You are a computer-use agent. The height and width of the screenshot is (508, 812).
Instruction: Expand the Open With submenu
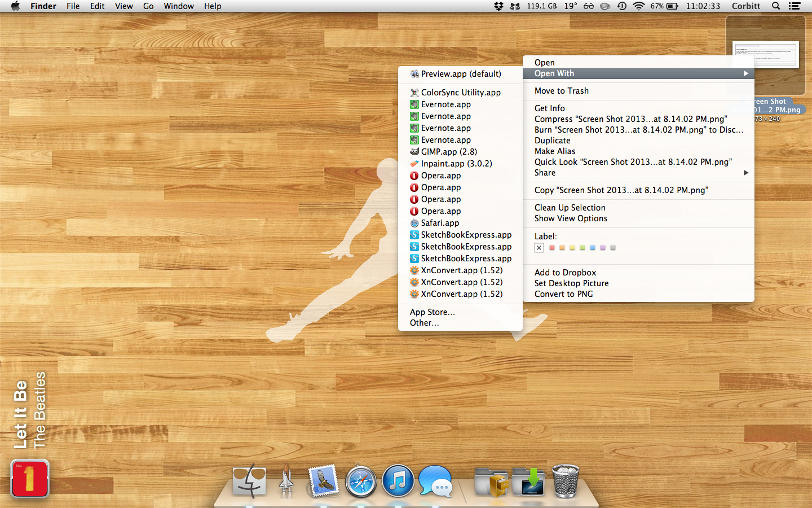click(x=638, y=73)
